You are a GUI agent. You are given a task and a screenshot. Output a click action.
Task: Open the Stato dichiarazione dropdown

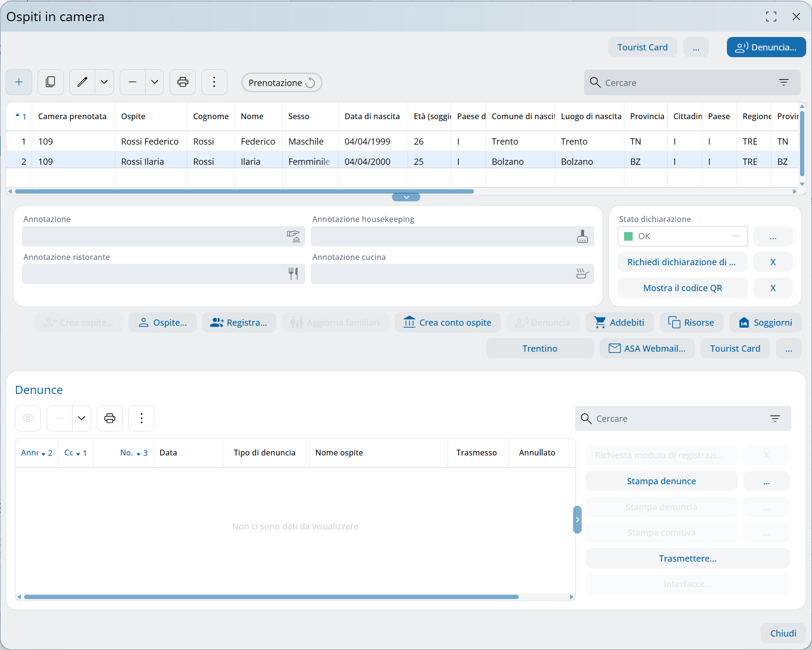(682, 236)
